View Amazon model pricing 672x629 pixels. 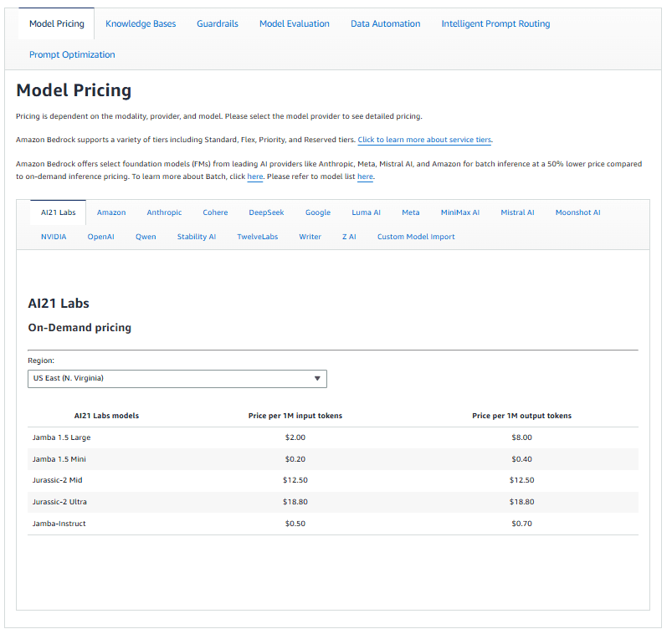click(x=111, y=212)
